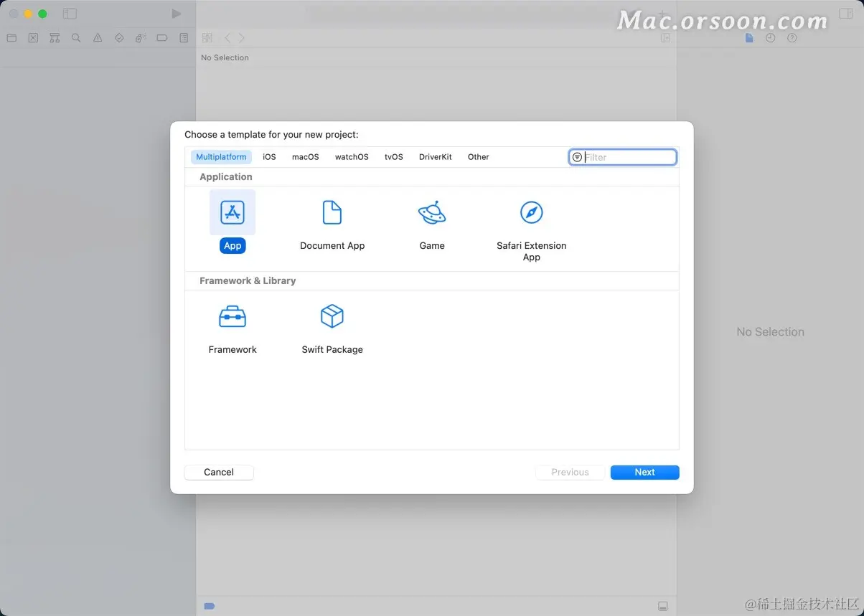Screen dimensions: 864x616
Task: Open the Find navigator magnifier icon
Action: (x=76, y=38)
